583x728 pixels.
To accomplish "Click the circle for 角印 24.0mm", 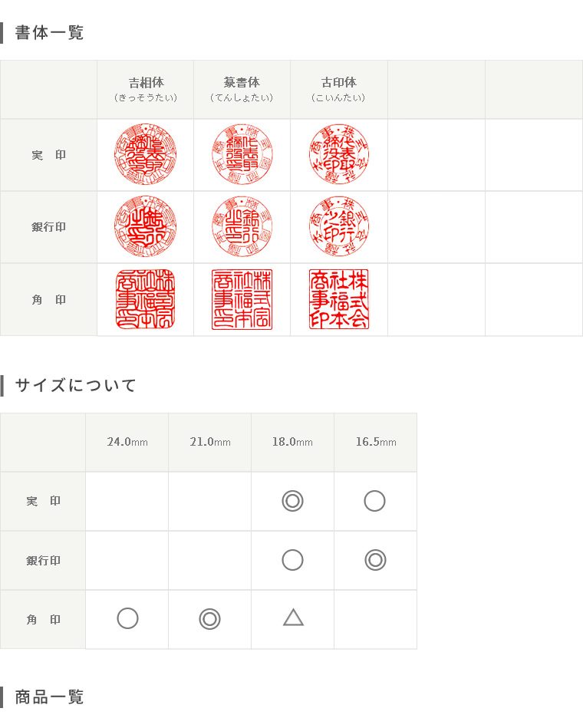I will coord(127,618).
